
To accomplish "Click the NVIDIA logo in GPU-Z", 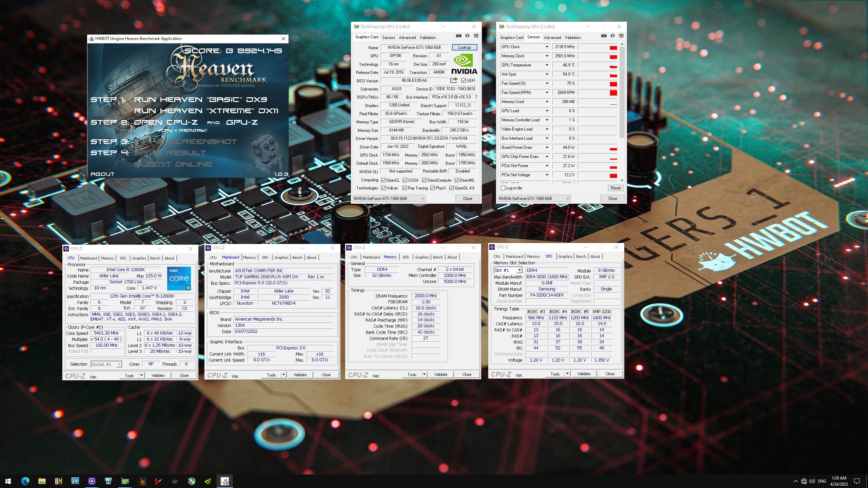I will pos(464,64).
